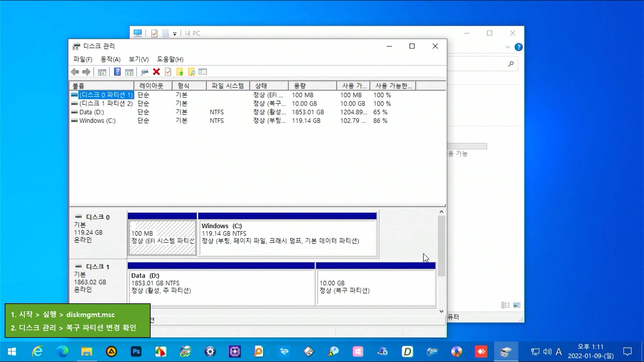Click the 1853.01 GB capacity cell
This screenshot has width=644, height=362.
pos(308,112)
